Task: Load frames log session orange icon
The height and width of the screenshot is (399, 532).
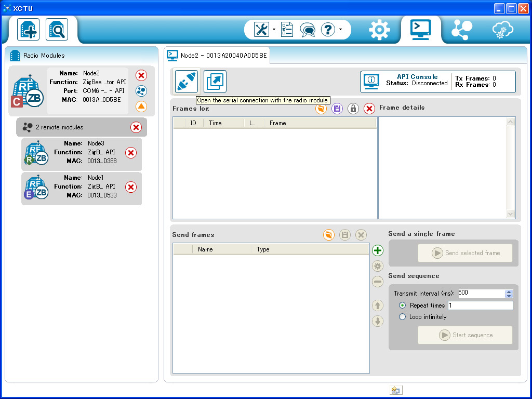Action: 321,109
